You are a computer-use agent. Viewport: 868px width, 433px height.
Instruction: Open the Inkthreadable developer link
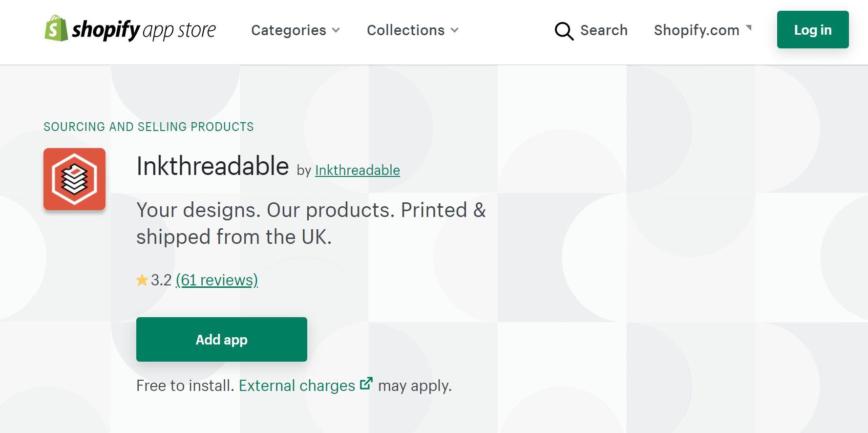357,170
